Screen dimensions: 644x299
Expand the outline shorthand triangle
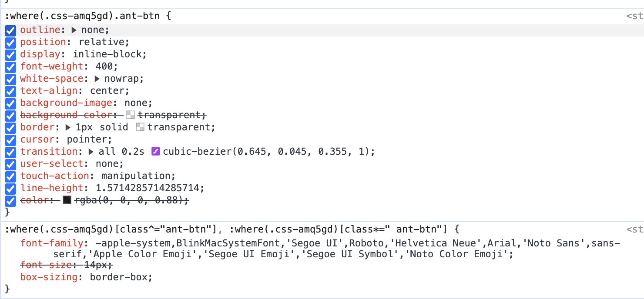tap(74, 30)
